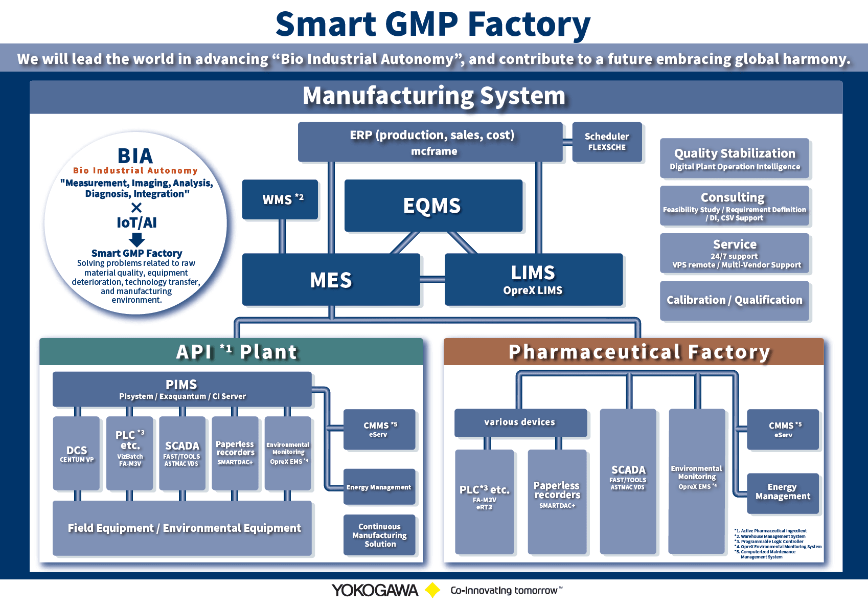The width and height of the screenshot is (868, 606).
Task: Select Continuous Manufacturing Solution box
Action: (379, 535)
